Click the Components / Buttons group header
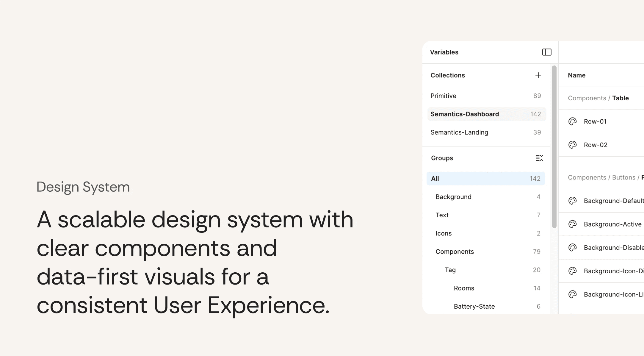Screen dimensions: 644x356 pos(606,177)
